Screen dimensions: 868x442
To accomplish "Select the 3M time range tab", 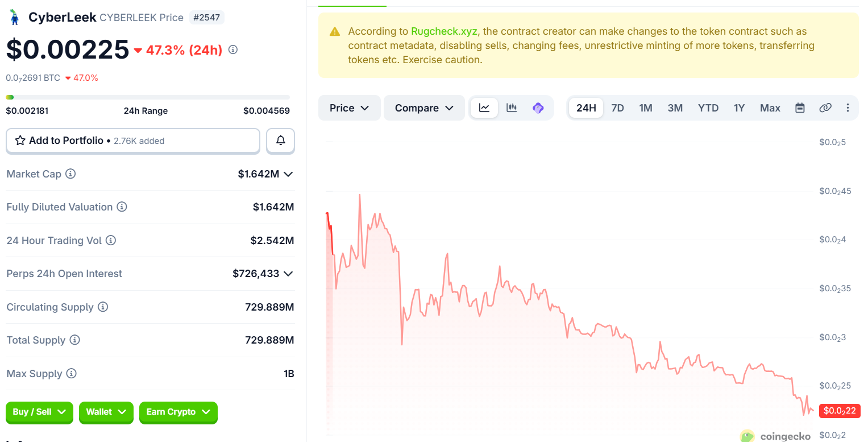I will pyautogui.click(x=675, y=108).
